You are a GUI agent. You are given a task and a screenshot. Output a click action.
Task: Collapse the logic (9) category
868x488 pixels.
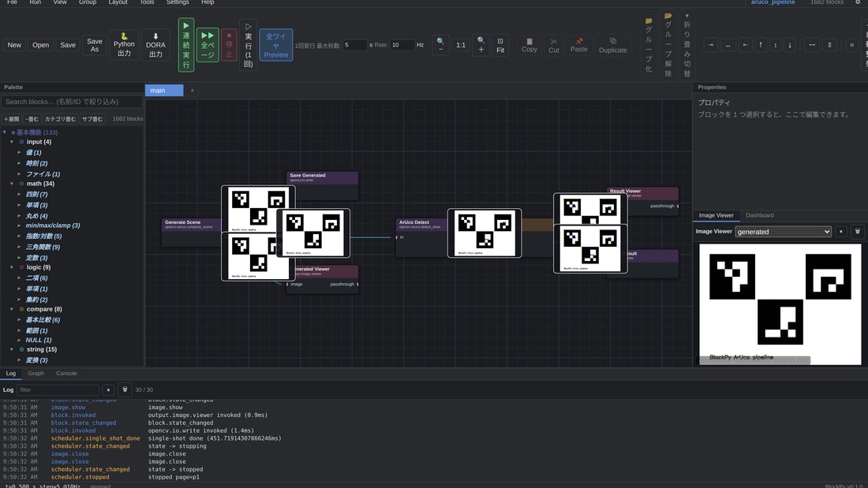pos(12,267)
